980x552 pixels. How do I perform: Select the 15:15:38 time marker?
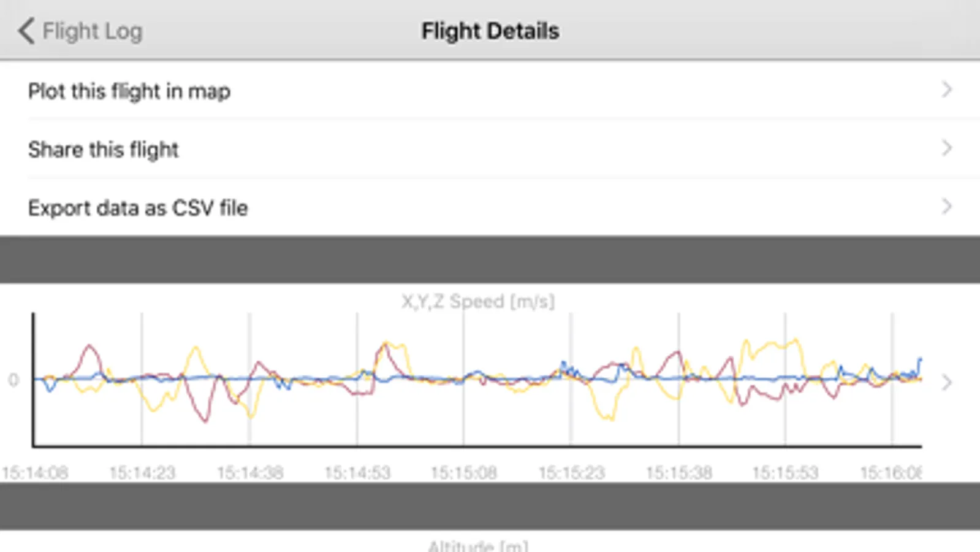[x=679, y=473]
